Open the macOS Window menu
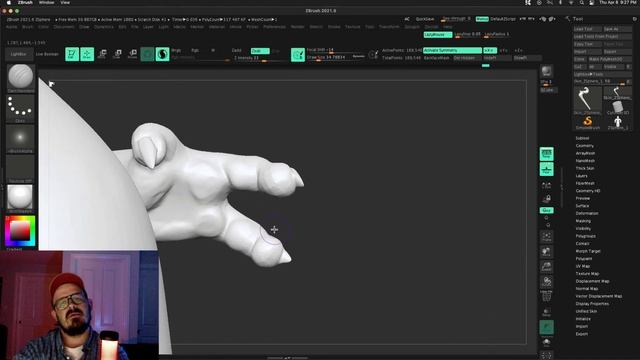This screenshot has height=360, width=640. 46,2
